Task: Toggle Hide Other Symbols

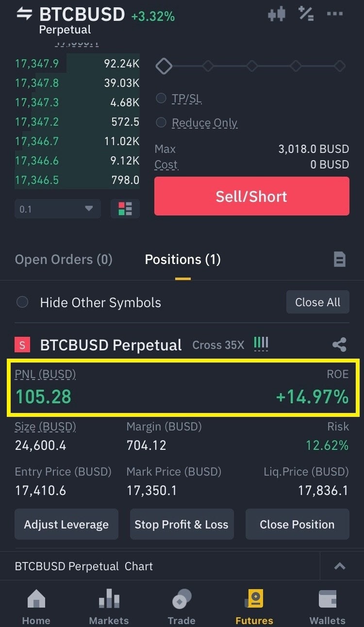Action: (22, 302)
